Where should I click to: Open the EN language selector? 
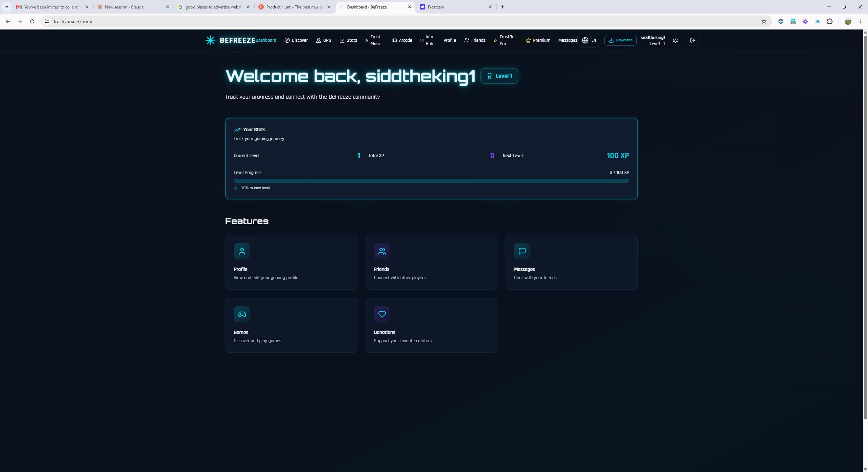point(589,40)
